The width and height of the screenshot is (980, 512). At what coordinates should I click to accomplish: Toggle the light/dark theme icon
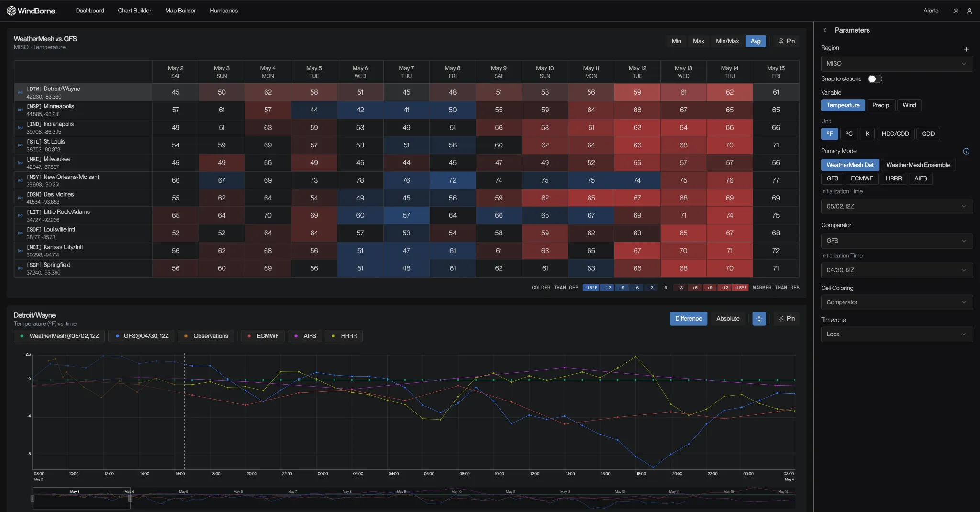click(956, 11)
